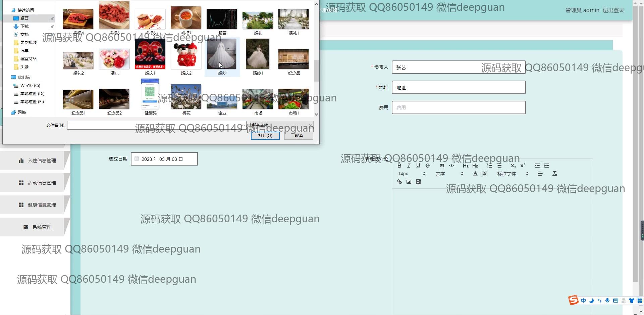Image resolution: width=644 pixels, height=315 pixels.
Task: Insert a video into the editor
Action: click(418, 182)
